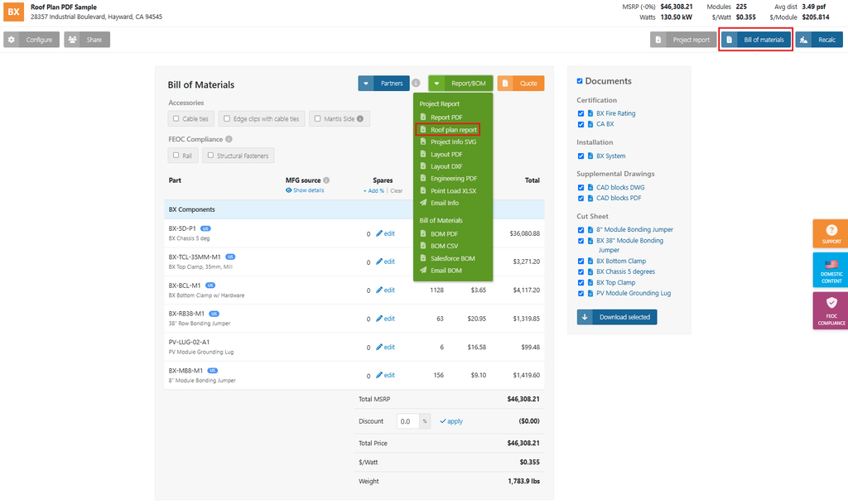The height and width of the screenshot is (504, 848).
Task: Click the FEOC Compliance shield button
Action: (x=831, y=310)
